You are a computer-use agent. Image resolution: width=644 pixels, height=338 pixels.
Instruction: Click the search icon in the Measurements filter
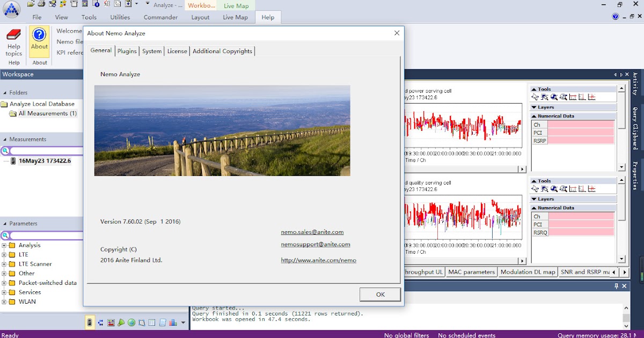[x=5, y=151]
